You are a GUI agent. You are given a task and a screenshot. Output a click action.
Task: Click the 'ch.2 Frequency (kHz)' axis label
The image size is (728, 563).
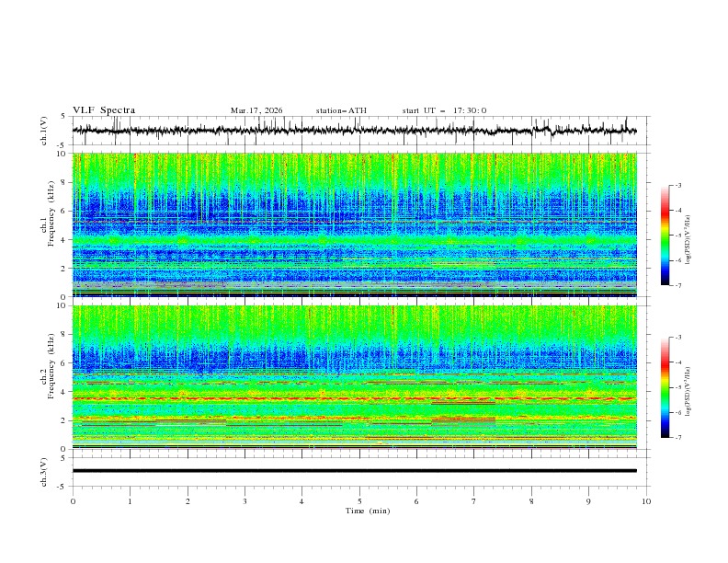pyautogui.click(x=47, y=366)
